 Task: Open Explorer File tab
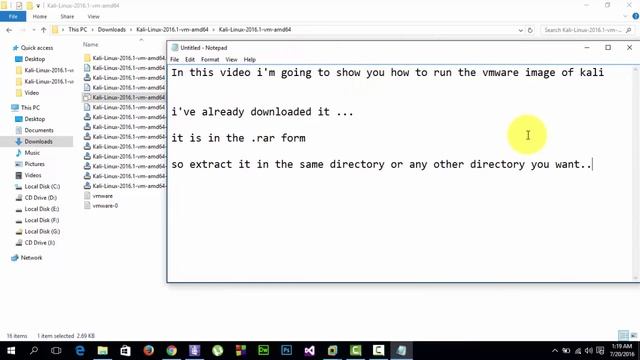point(13,16)
